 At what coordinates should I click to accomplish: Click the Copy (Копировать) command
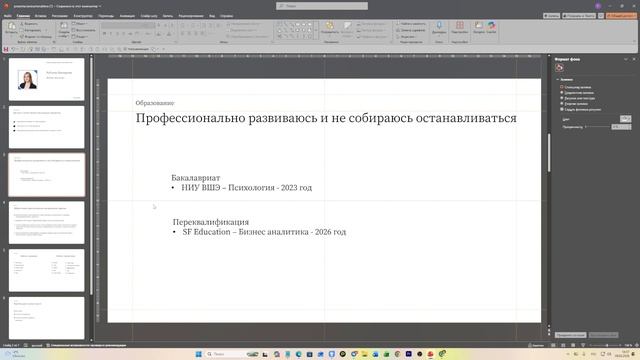(x=30, y=30)
